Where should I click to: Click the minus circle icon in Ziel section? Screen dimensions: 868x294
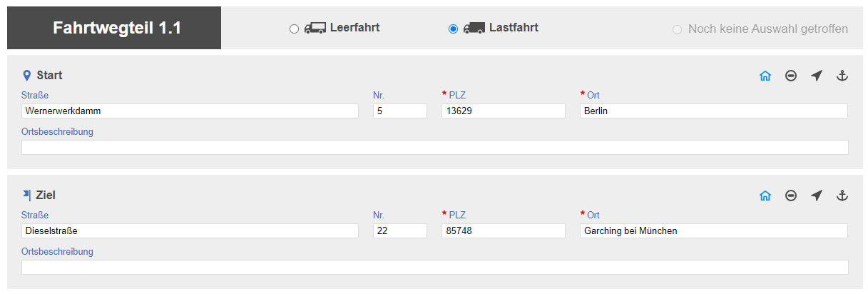[791, 196]
